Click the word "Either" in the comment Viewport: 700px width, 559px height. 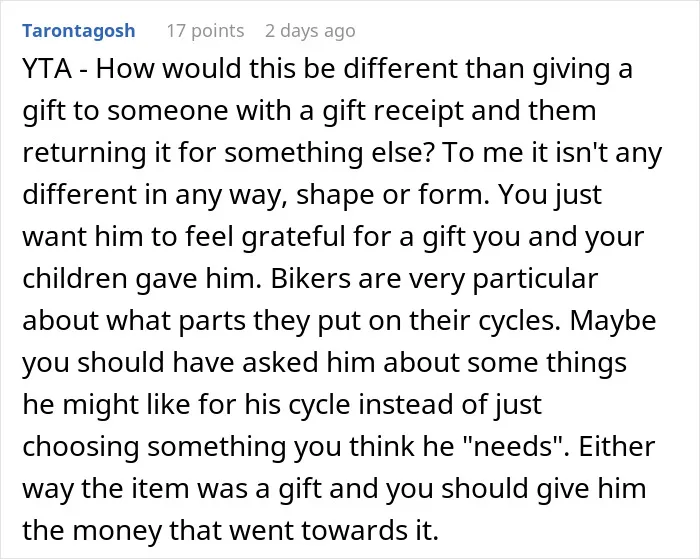point(617,446)
